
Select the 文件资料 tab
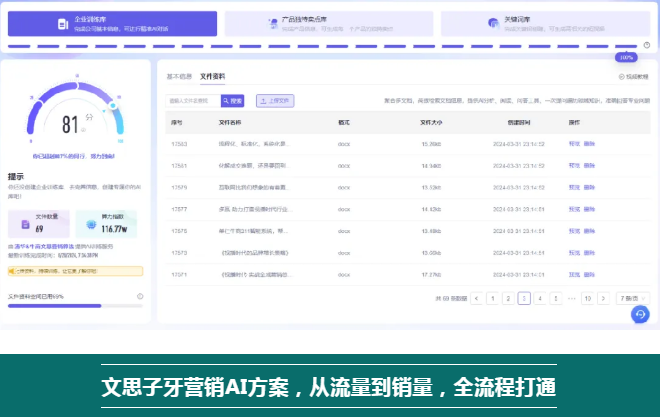(x=213, y=76)
